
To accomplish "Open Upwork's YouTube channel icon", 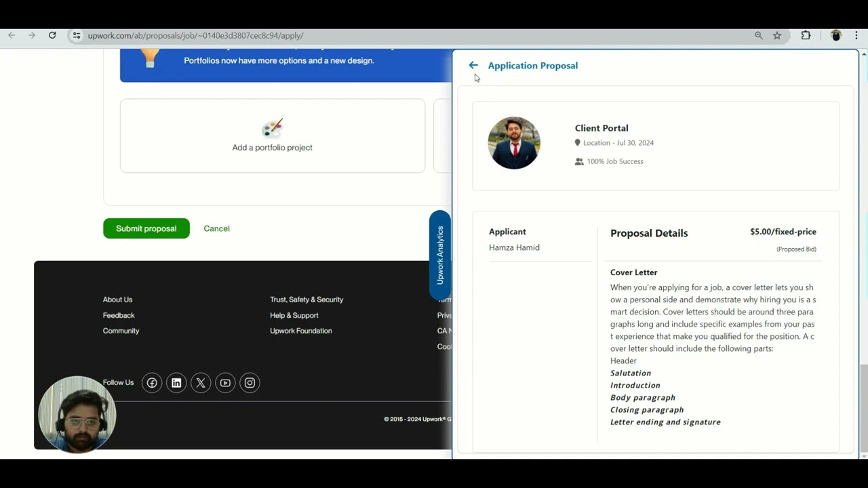I will [x=225, y=383].
